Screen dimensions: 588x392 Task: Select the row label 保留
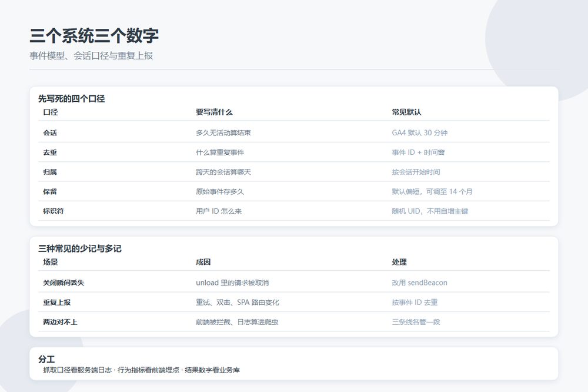coord(50,191)
